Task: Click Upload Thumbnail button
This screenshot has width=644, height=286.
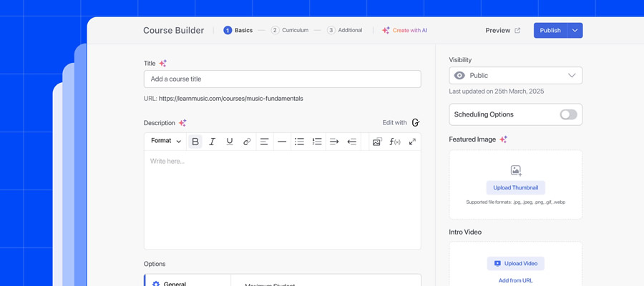Action: coord(516,187)
